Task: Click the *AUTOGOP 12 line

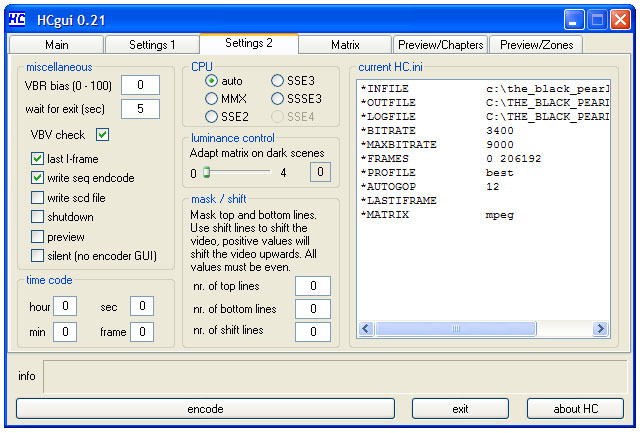Action: 430,187
